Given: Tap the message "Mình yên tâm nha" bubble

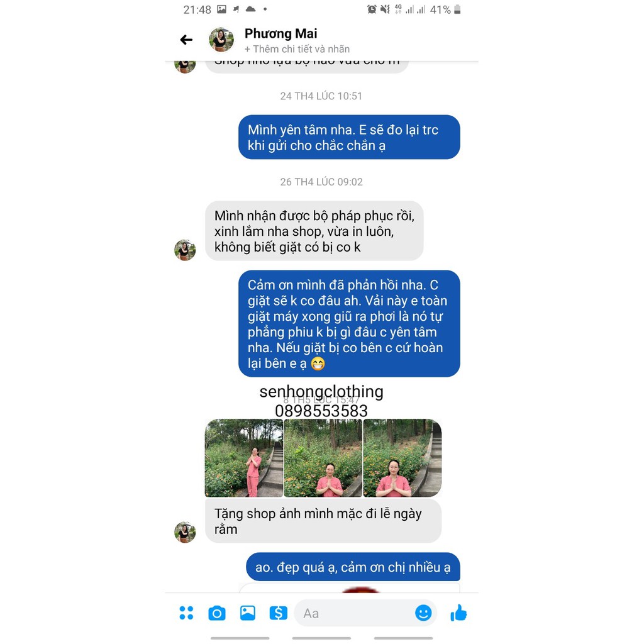Looking at the screenshot, I should point(349,137).
